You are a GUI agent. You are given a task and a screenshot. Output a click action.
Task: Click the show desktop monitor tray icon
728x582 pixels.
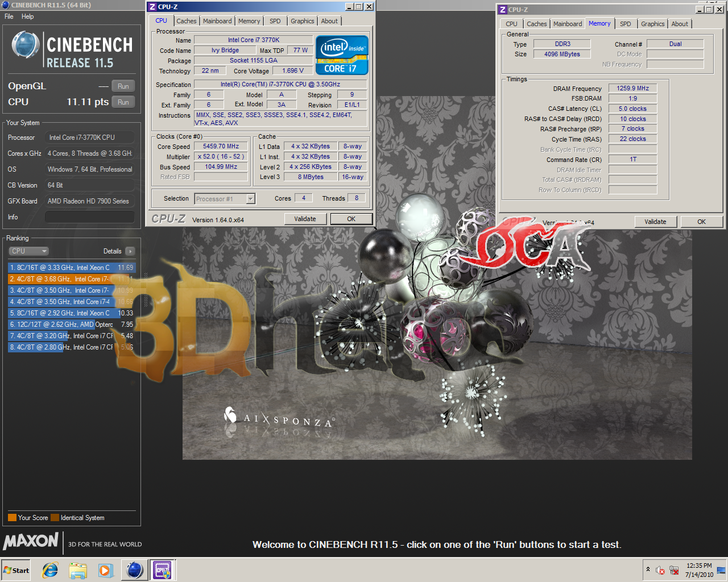point(721,570)
